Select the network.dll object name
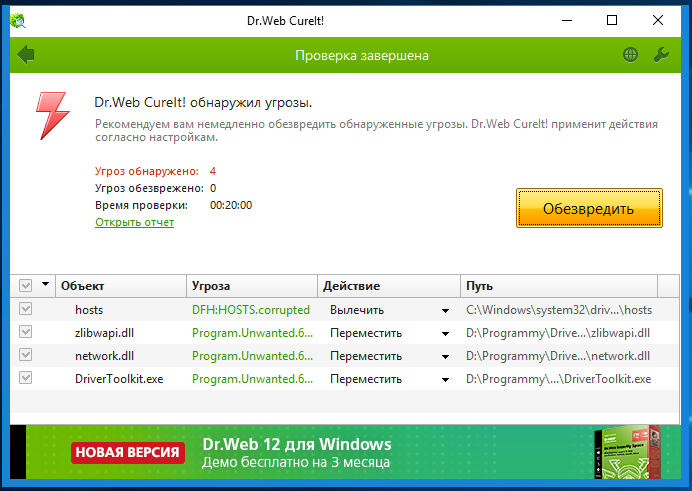The image size is (692, 491). [x=105, y=356]
